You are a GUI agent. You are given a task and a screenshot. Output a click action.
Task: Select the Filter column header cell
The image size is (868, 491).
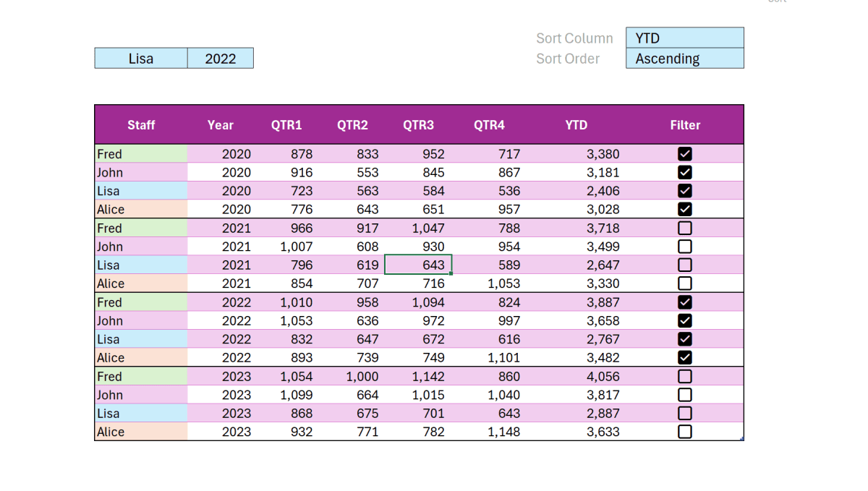click(x=684, y=125)
